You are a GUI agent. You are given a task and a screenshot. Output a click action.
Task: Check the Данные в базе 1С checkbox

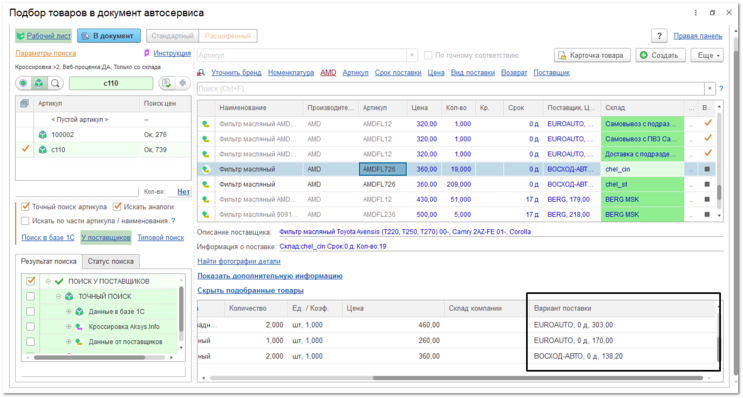31,312
